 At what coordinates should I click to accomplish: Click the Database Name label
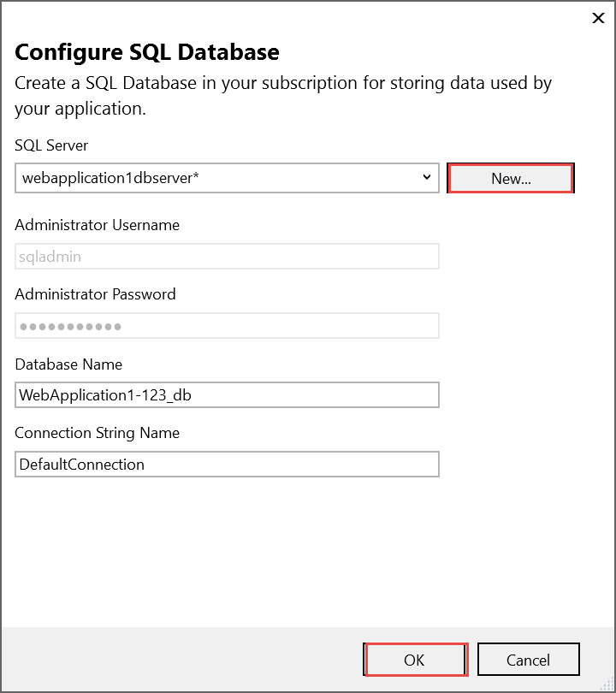click(x=68, y=364)
